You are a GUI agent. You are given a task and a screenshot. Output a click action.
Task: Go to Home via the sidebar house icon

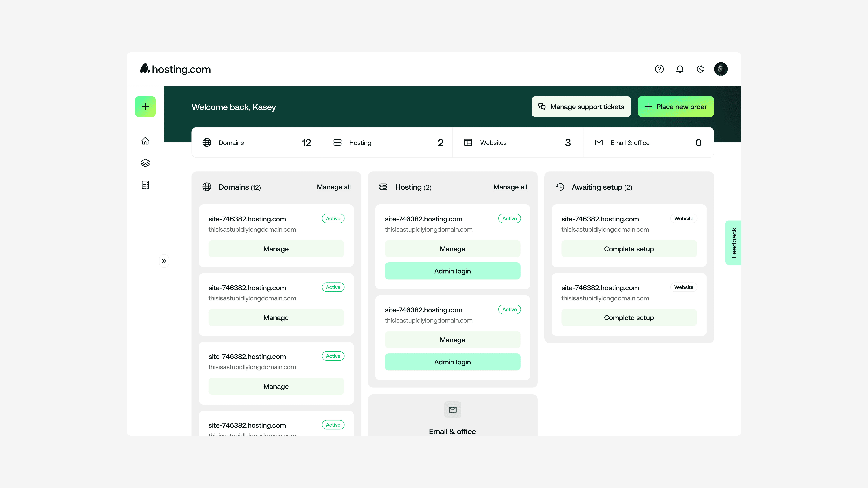tap(145, 141)
